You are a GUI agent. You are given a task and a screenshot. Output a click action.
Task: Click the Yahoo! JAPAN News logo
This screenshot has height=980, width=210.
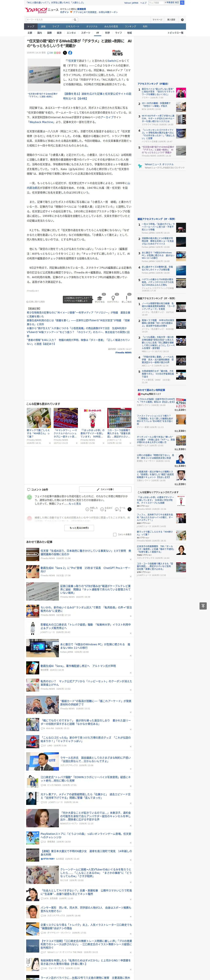point(41,10)
